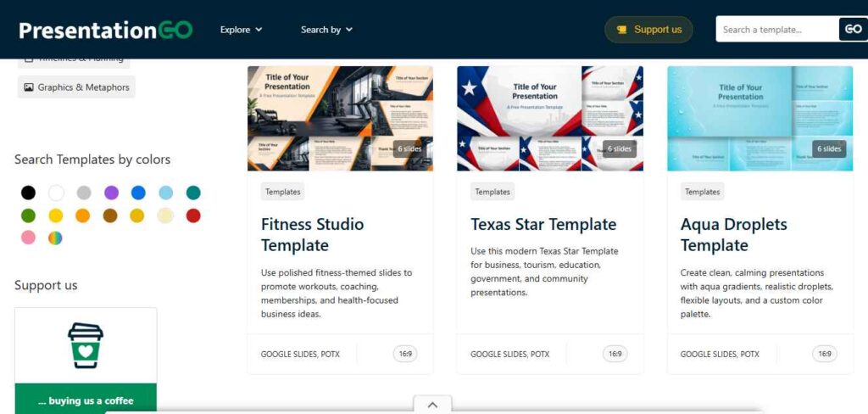Select the teal color swatch
Screen dimensions: 868x414
click(193, 193)
